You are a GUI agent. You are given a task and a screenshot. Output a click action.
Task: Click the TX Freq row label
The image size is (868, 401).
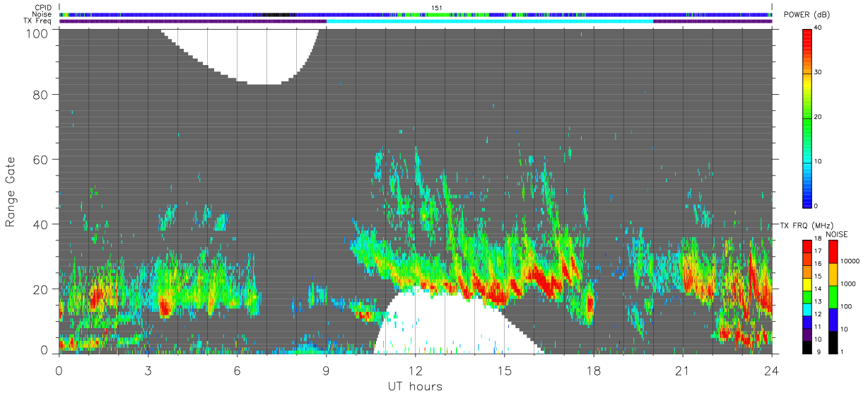37,21
